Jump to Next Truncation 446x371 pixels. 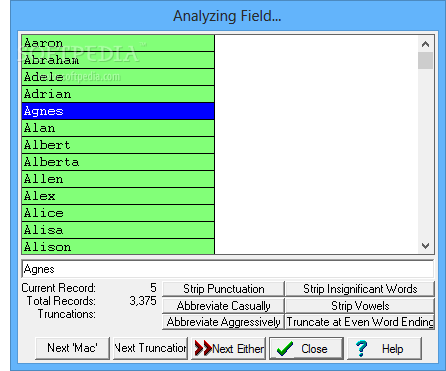[150, 348]
